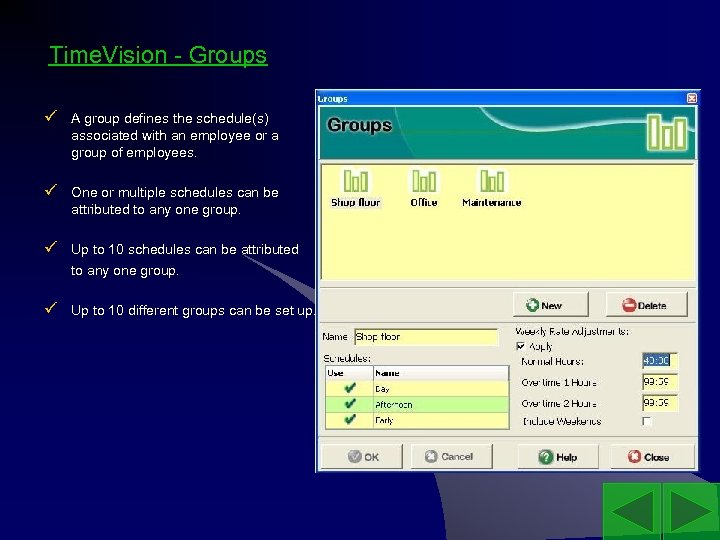Click the Overtime 1 Hours field

[660, 382]
